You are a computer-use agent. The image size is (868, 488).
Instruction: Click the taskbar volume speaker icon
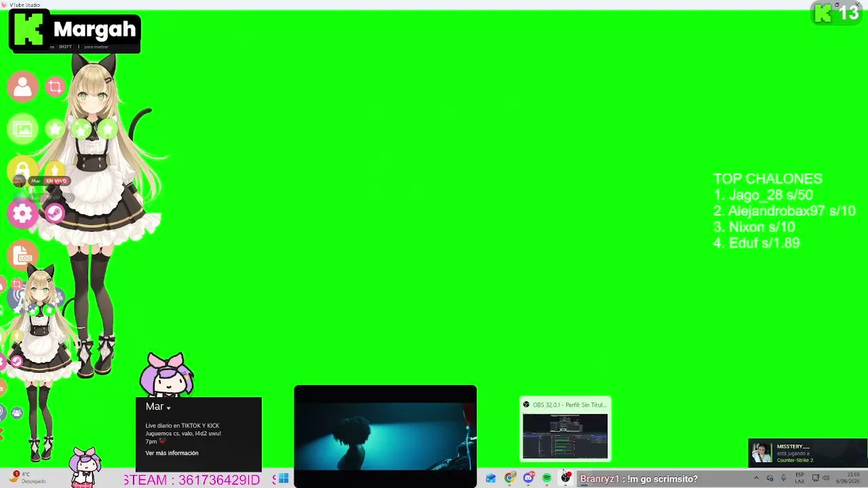(826, 479)
